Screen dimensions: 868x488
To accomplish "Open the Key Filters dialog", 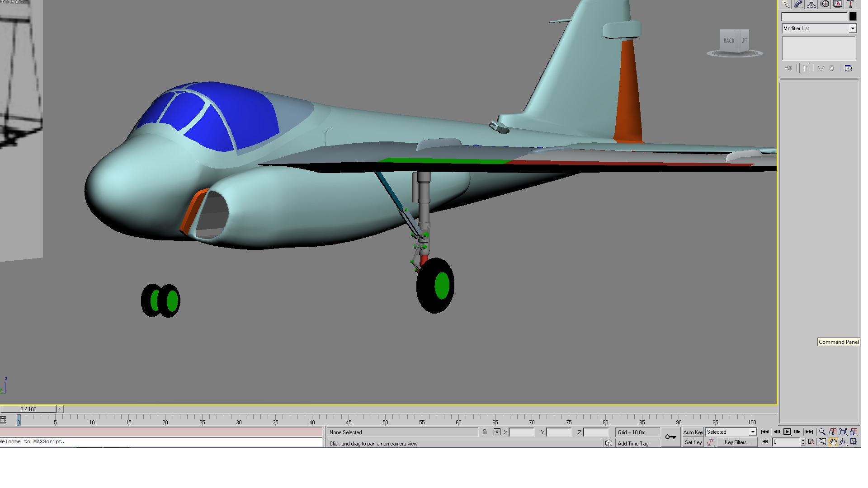I will [x=737, y=442].
